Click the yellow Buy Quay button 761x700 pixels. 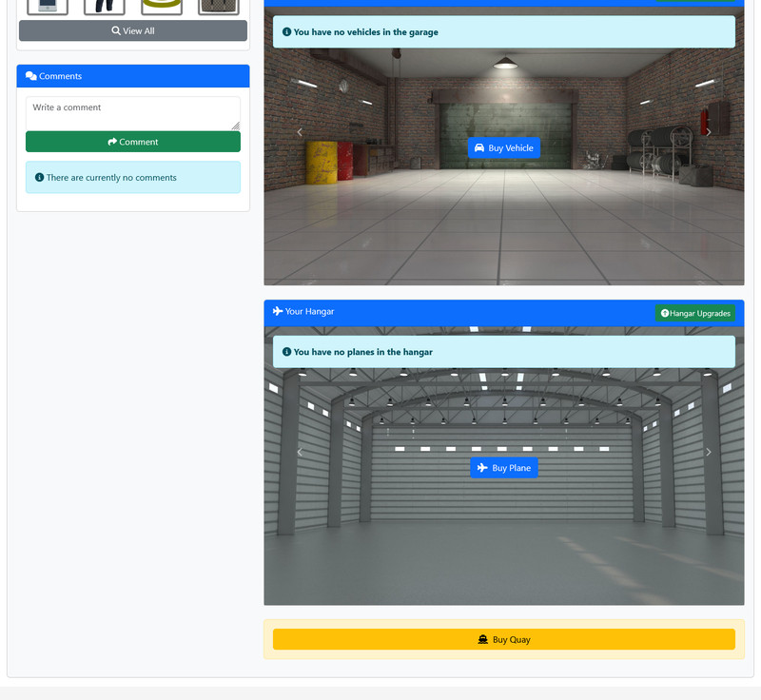click(x=504, y=639)
